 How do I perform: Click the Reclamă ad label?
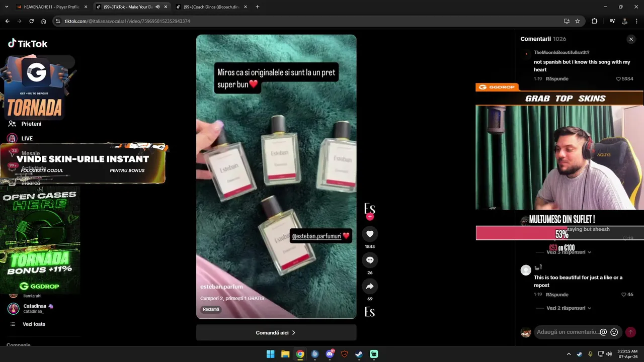click(x=211, y=309)
